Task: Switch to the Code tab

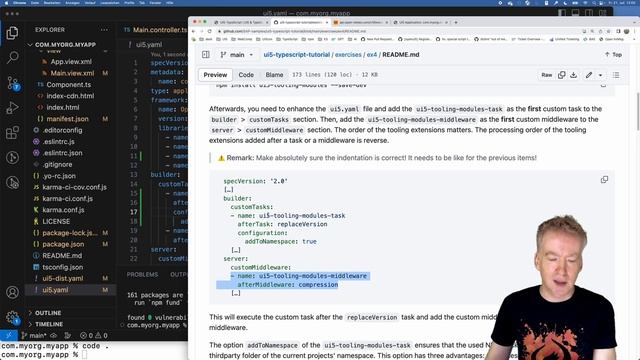Action: coord(246,75)
